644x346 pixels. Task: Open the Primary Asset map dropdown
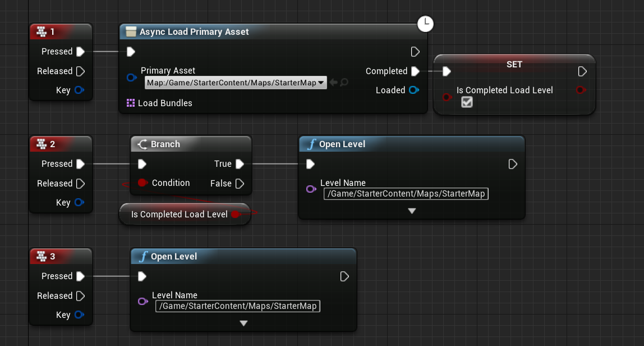coord(320,82)
